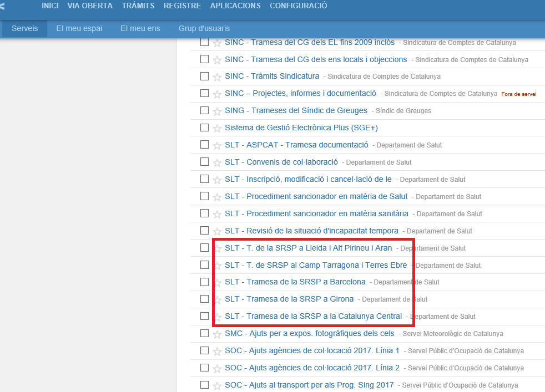This screenshot has height=392, width=545.
Task: Favorite SOC - Ajuts agències de col·locació Línia 1
Action: (217, 351)
